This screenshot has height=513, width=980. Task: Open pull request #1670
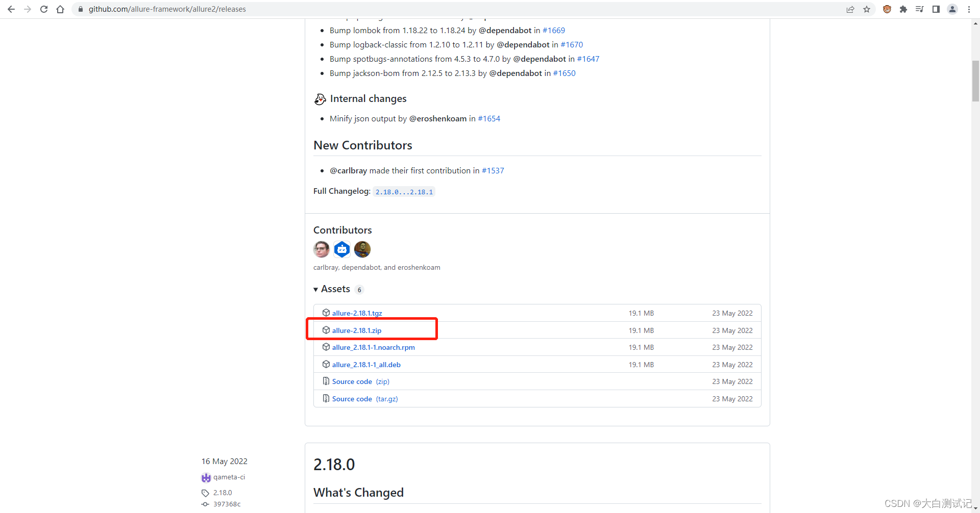[x=572, y=45]
